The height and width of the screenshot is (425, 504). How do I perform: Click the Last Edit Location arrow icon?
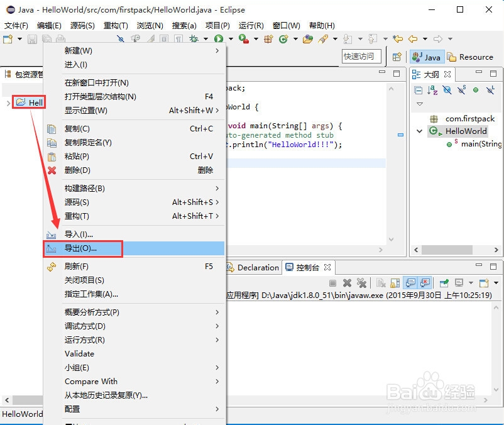pyautogui.click(x=398, y=39)
